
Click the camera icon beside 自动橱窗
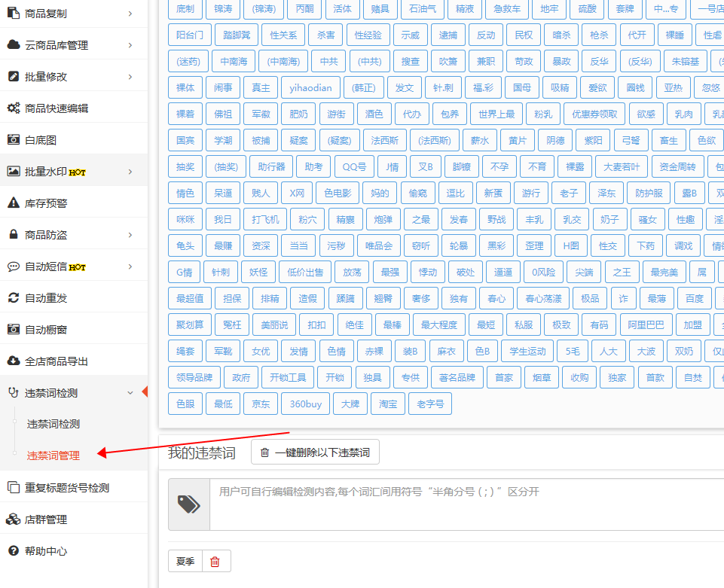tap(14, 329)
